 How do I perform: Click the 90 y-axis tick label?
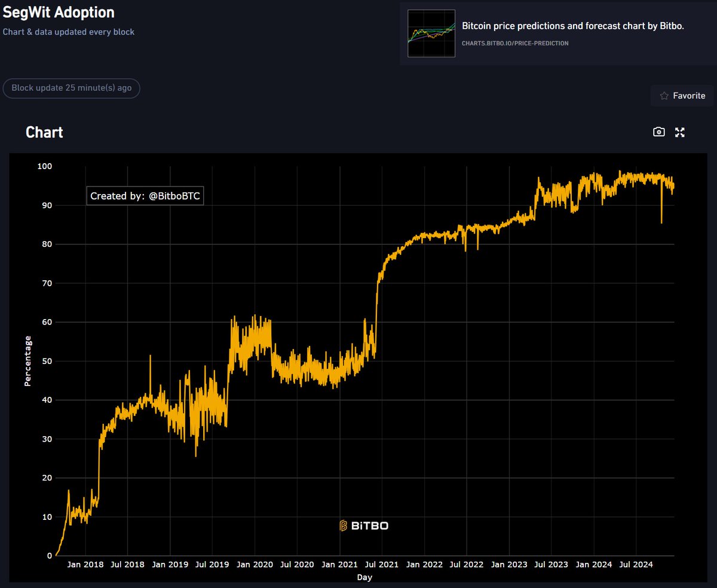point(47,205)
